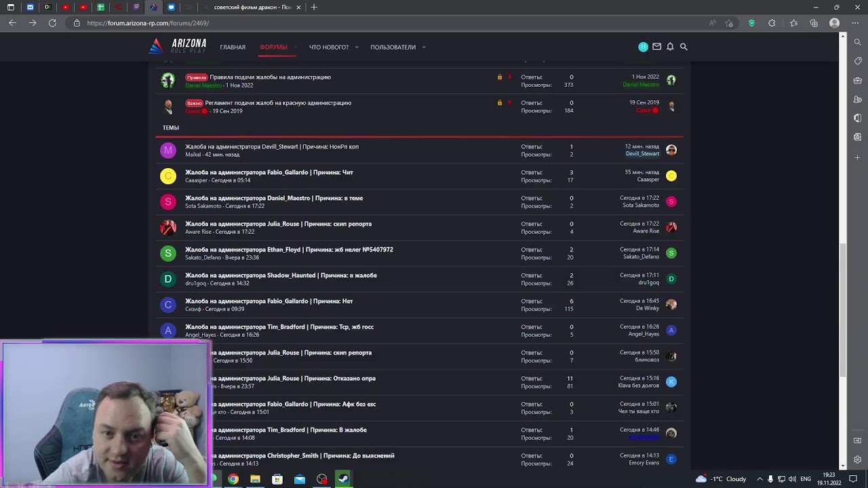The height and width of the screenshot is (488, 868).
Task: Show hidden system tray icons chevron
Action: click(759, 479)
